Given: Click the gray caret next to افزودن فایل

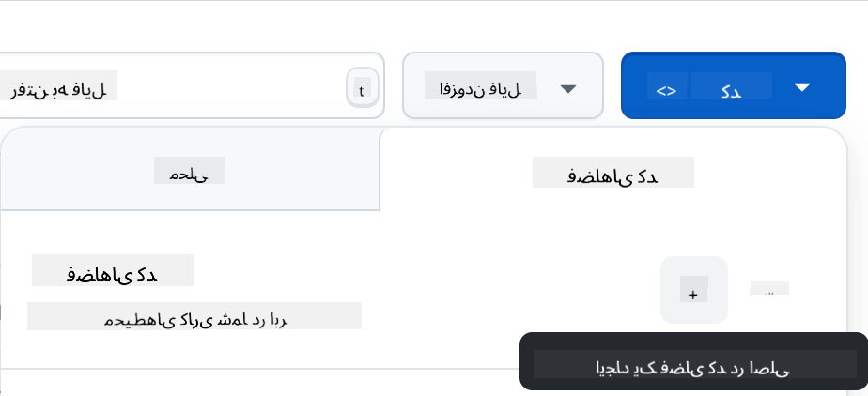Looking at the screenshot, I should pos(567,88).
